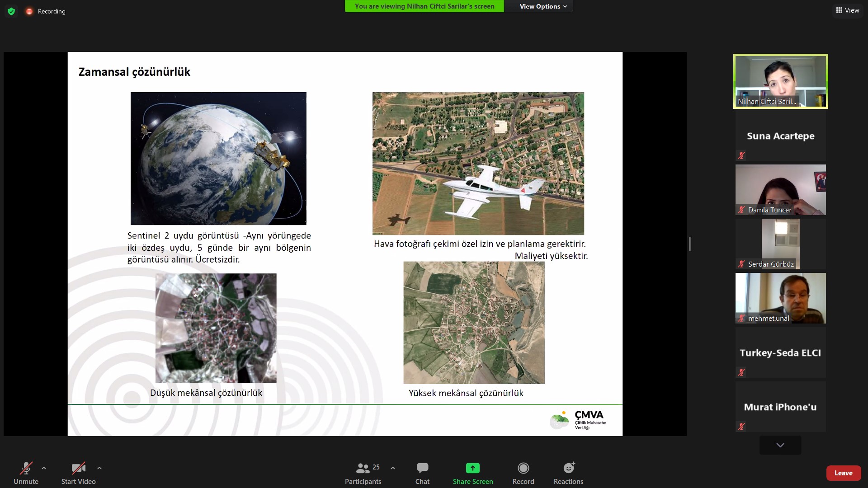Image resolution: width=868 pixels, height=488 pixels.
Task: Select the Suna Acartepe participant tile
Action: pyautogui.click(x=780, y=136)
